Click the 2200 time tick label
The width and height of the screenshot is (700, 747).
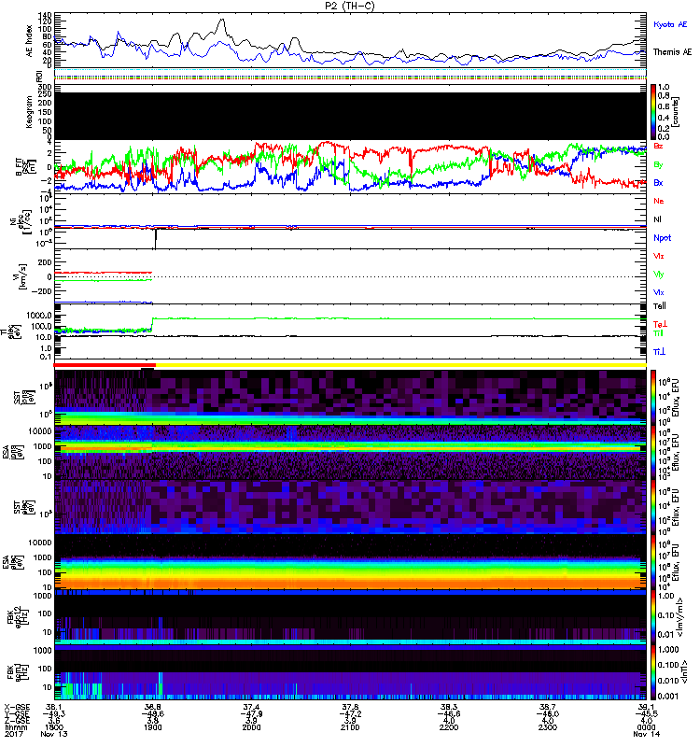(449, 727)
